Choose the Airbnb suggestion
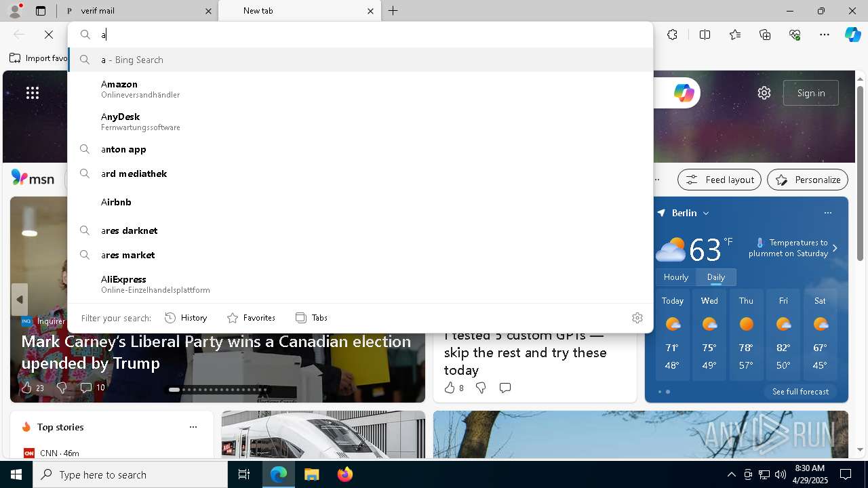The width and height of the screenshot is (868, 488). point(360,202)
